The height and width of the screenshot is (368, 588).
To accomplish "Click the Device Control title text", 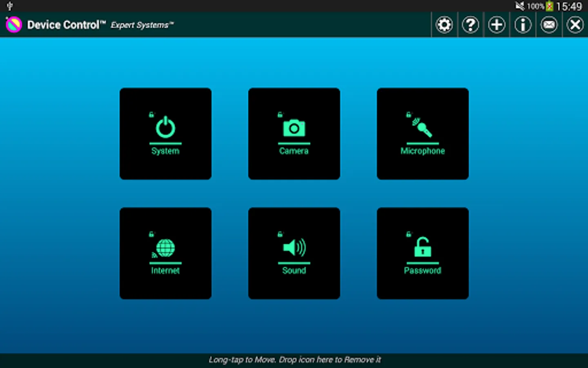I will click(66, 25).
